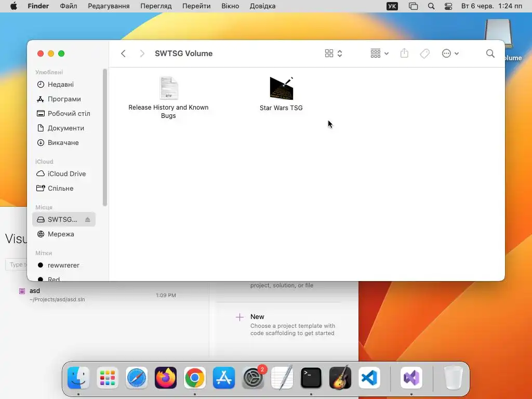Eject the SWTSG volume
The height and width of the screenshot is (399, 532).
click(x=87, y=220)
